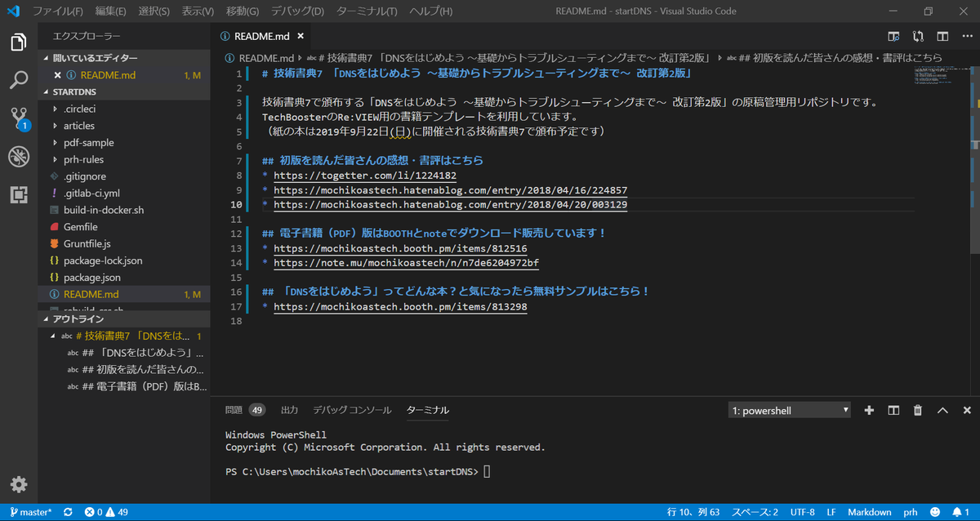Open the 1: powershell terminal dropdown

(789, 410)
